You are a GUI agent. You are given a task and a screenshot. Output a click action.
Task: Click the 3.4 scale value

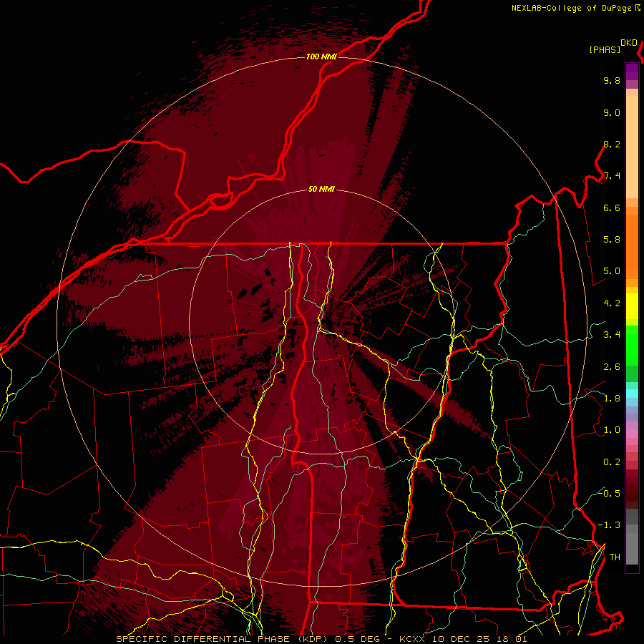[x=612, y=335]
